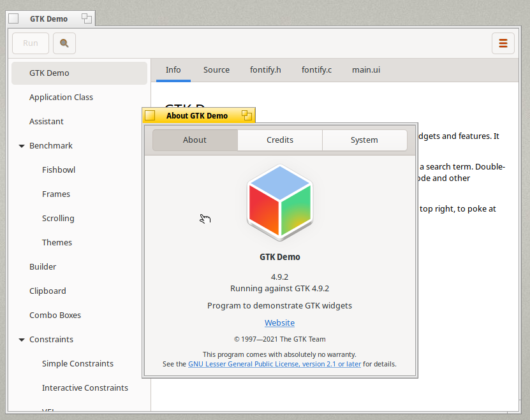
Task: Switch to System tab in About dialog
Action: click(x=364, y=140)
